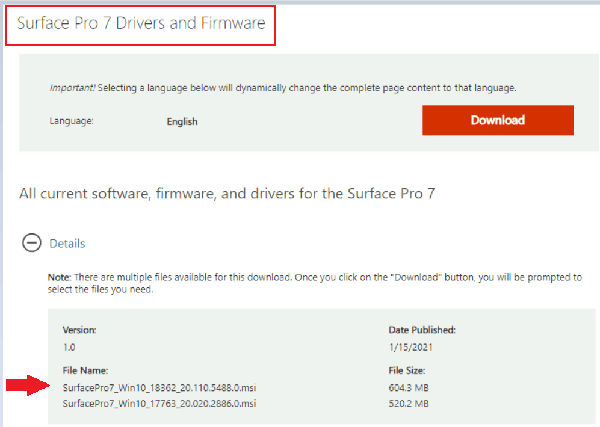Click the version number 1.0
This screenshot has height=427, width=600.
70,345
